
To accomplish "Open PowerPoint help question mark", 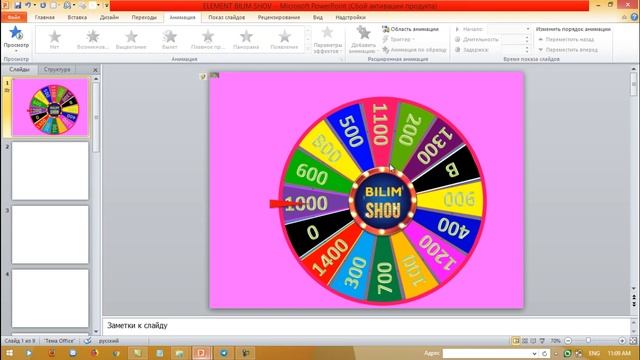I will (634, 17).
